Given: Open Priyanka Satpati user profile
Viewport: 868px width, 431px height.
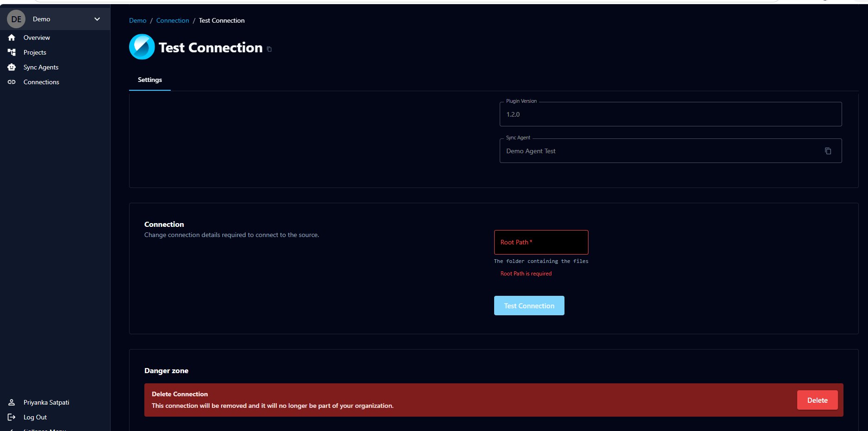Looking at the screenshot, I should click(x=46, y=402).
